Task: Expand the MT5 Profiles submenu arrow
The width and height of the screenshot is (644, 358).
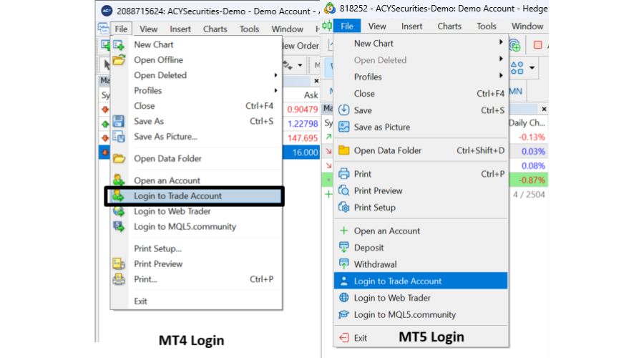Action: point(501,77)
